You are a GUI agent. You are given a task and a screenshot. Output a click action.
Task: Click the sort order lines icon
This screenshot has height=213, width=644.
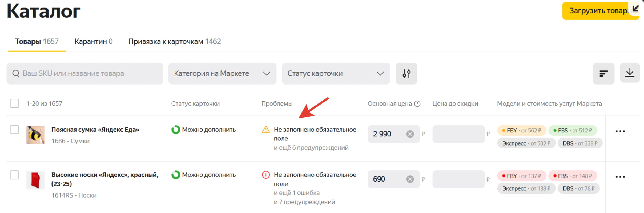click(603, 74)
